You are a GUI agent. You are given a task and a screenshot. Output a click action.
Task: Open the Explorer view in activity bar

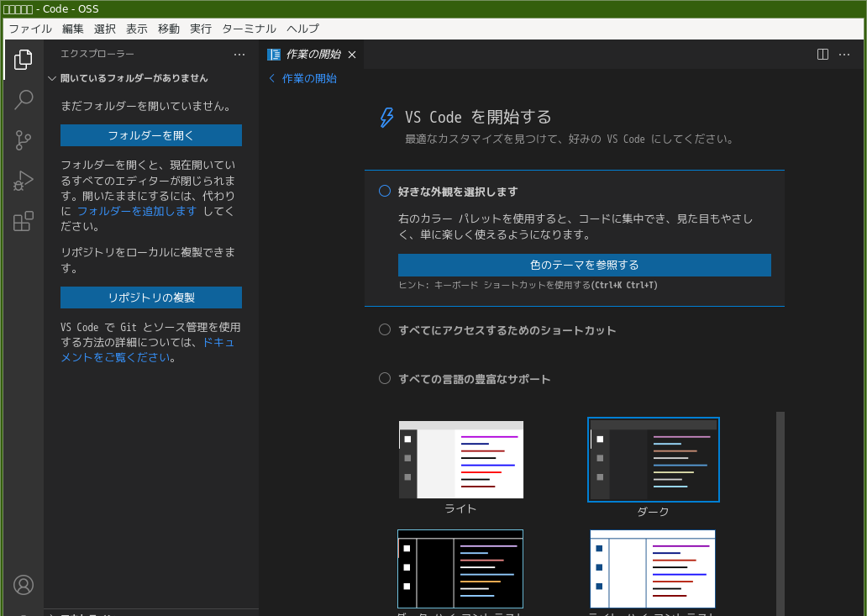pos(24,60)
